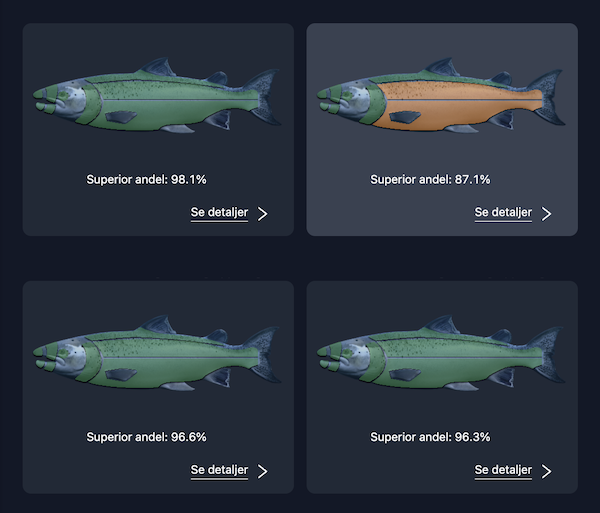Select the salmon image in 96.3% card

(441, 353)
